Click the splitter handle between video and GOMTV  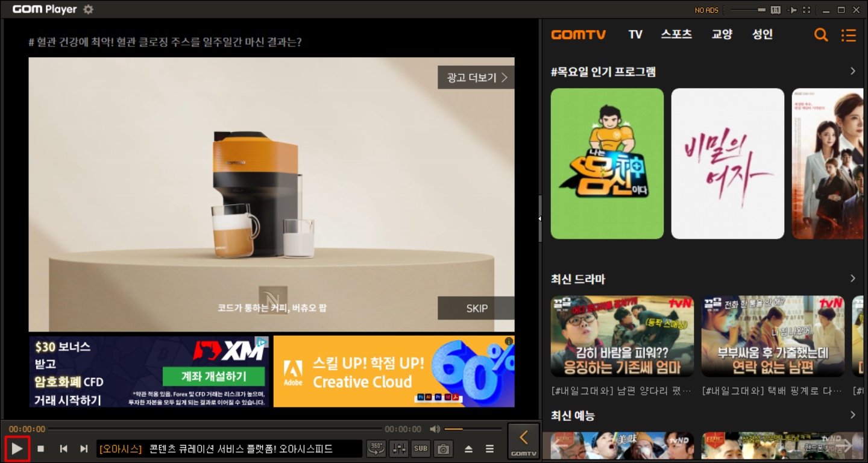click(x=540, y=218)
